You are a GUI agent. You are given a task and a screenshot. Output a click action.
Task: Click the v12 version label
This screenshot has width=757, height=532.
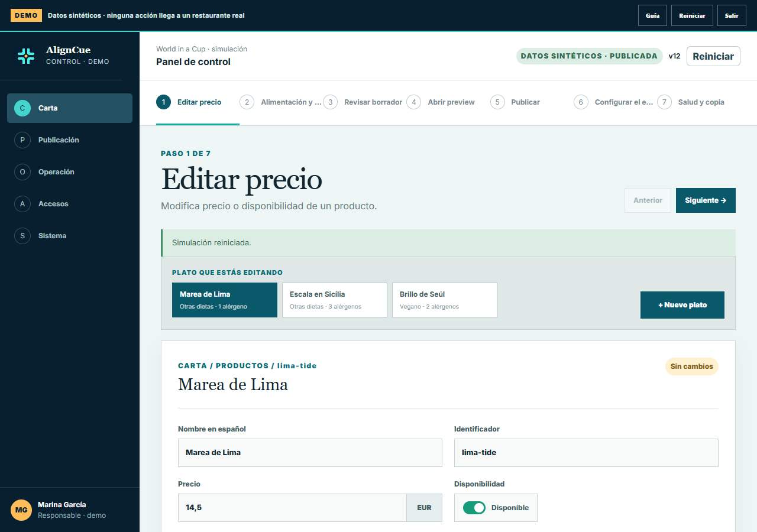tap(675, 56)
